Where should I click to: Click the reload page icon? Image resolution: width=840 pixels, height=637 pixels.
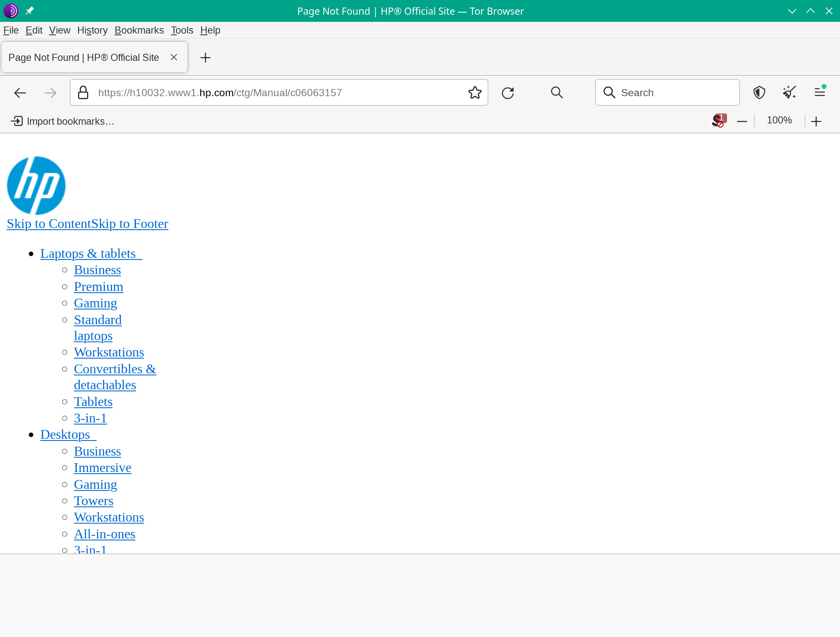pyautogui.click(x=508, y=93)
